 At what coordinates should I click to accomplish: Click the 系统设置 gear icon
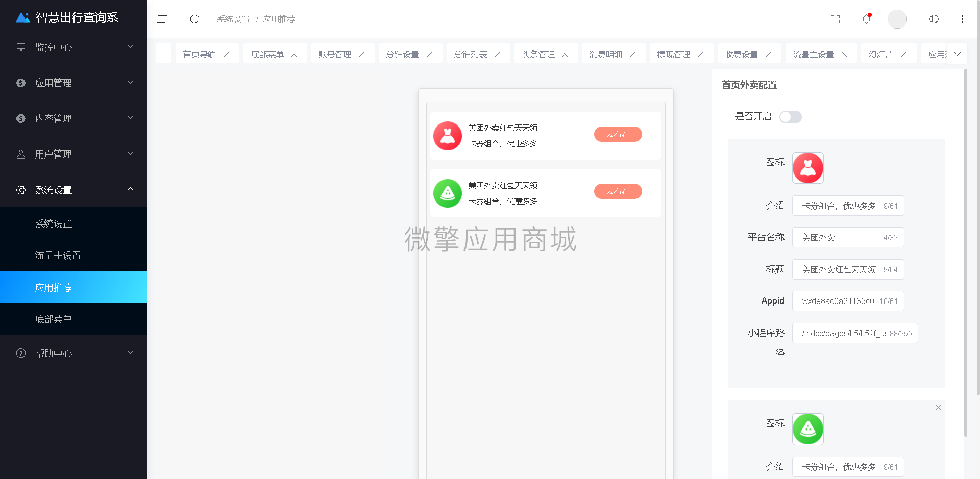[21, 190]
